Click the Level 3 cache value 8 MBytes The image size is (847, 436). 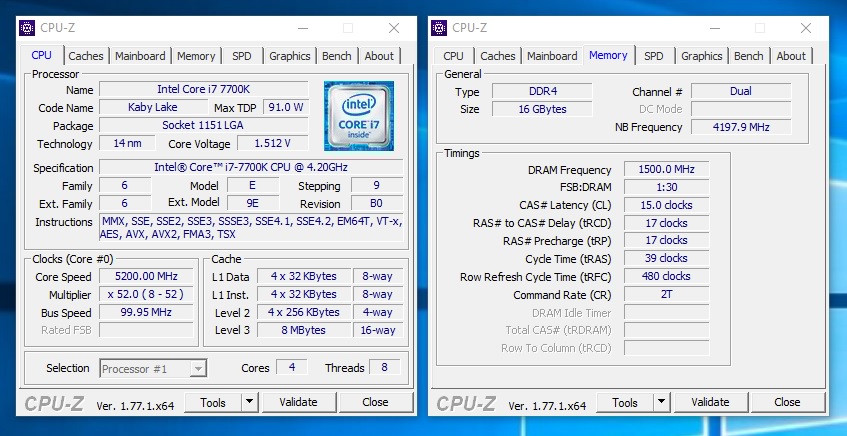click(304, 330)
